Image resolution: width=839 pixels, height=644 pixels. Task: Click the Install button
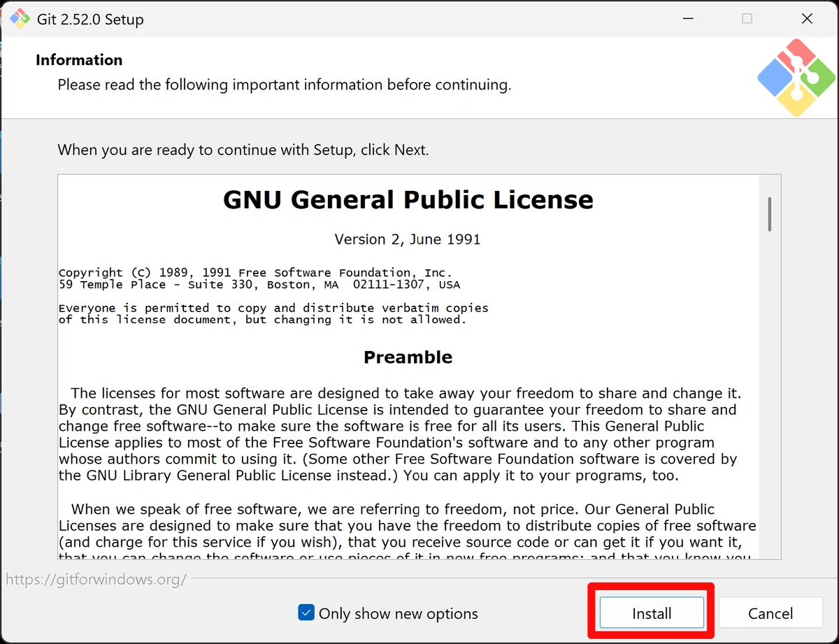click(652, 613)
